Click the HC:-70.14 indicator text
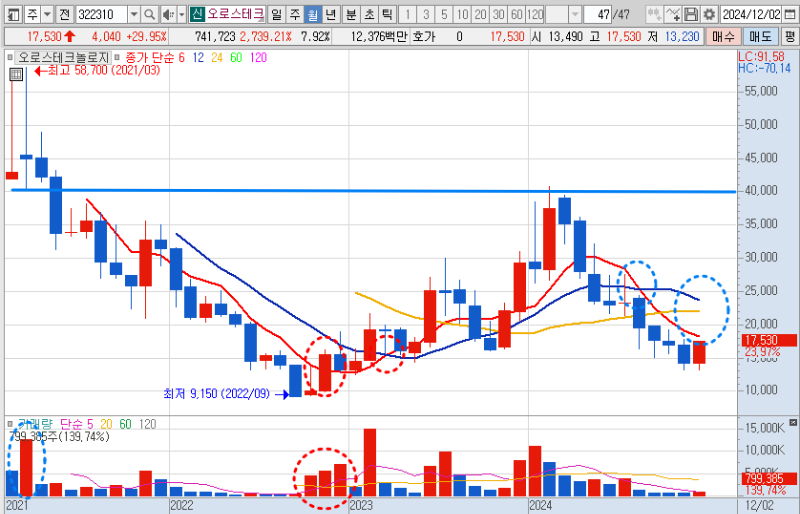This screenshot has width=800, height=514. click(764, 68)
